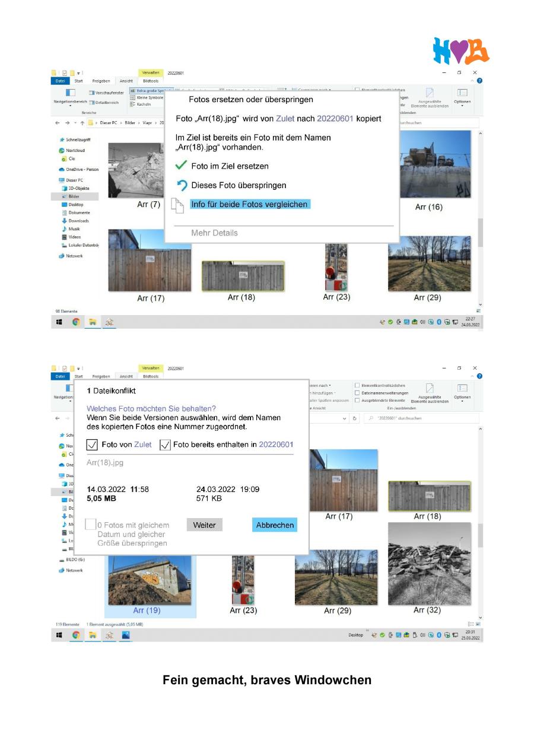Image resolution: width=534 pixels, height=756 pixels.
Task: Enable the Dateinamenerweiterungen checkbox
Action: 357,393
